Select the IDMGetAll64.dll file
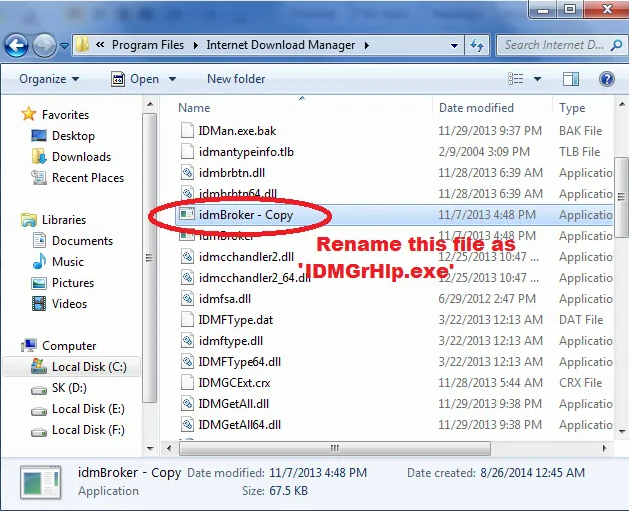The image size is (629, 511). (x=239, y=425)
